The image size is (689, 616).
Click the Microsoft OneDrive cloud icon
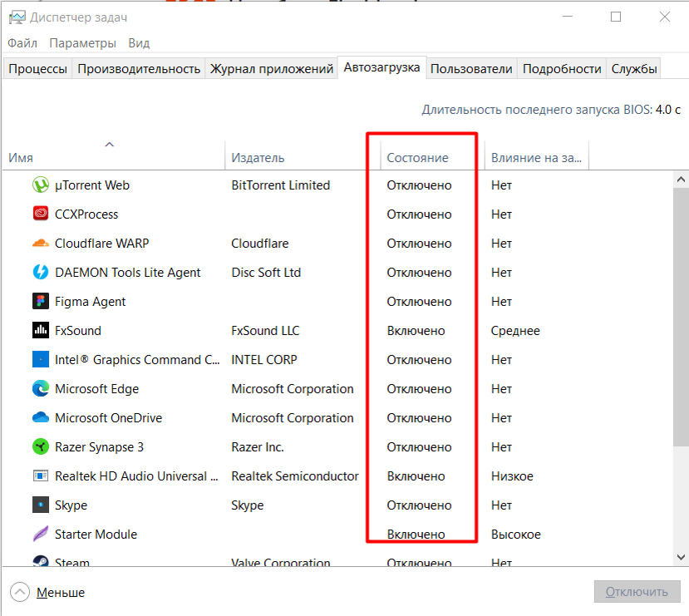point(41,417)
